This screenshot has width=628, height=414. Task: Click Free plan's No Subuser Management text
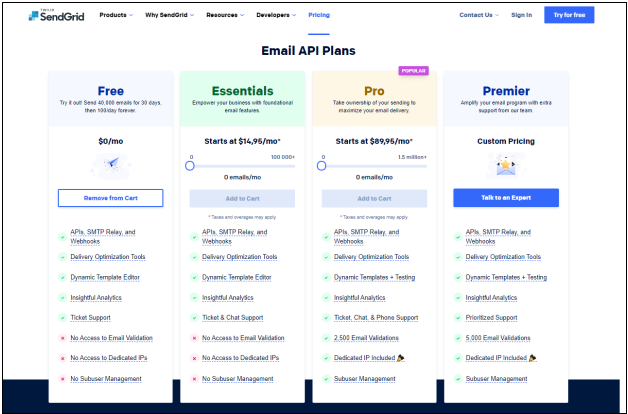click(106, 379)
